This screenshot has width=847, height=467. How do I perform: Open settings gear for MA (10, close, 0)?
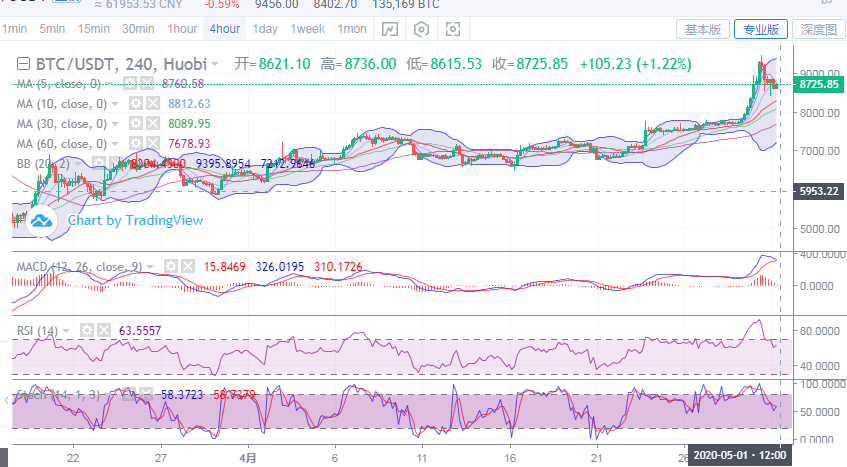136,103
